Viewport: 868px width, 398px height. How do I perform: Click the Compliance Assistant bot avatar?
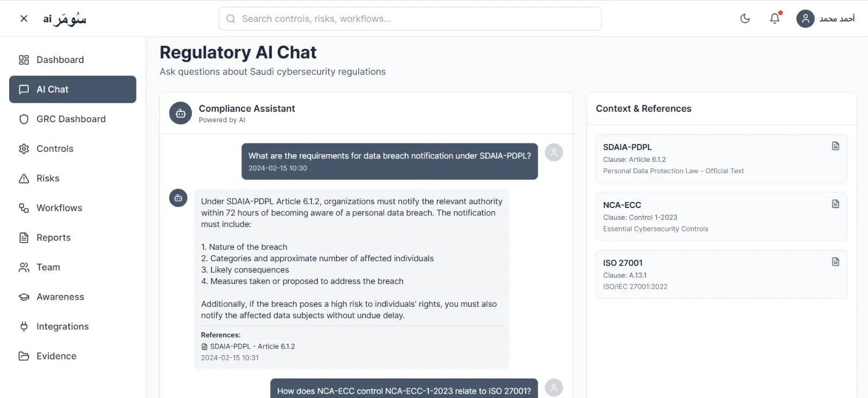click(x=180, y=113)
